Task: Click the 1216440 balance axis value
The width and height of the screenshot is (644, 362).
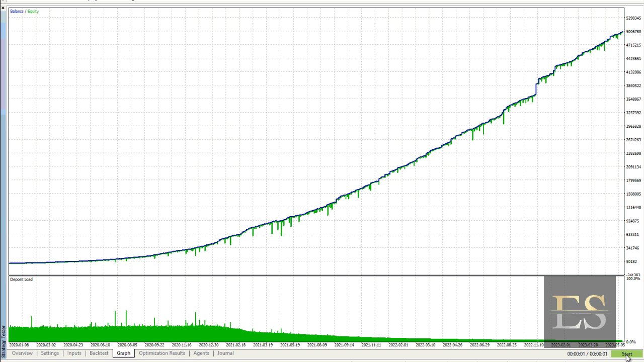Action: 633,208
